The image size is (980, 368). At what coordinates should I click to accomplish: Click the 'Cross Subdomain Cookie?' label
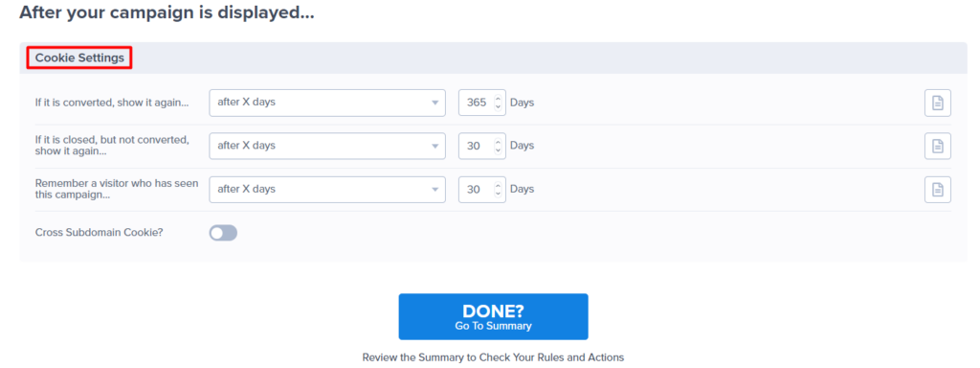[x=100, y=233]
